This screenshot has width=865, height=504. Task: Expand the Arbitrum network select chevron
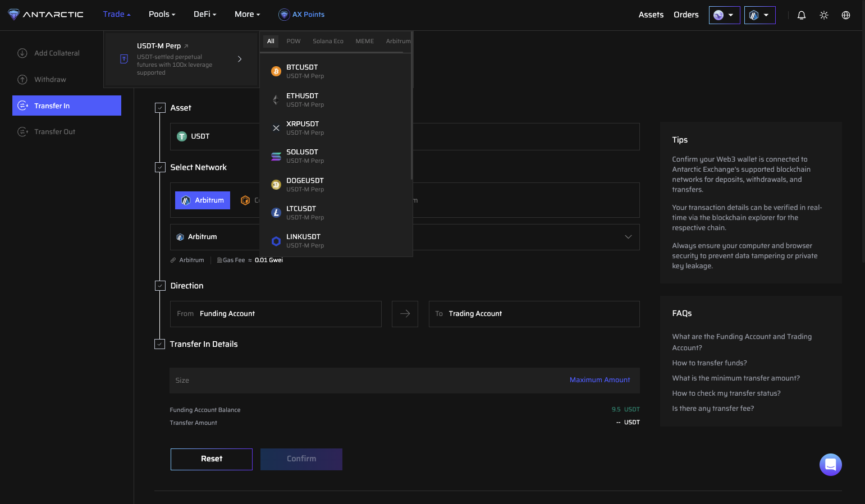[628, 237]
